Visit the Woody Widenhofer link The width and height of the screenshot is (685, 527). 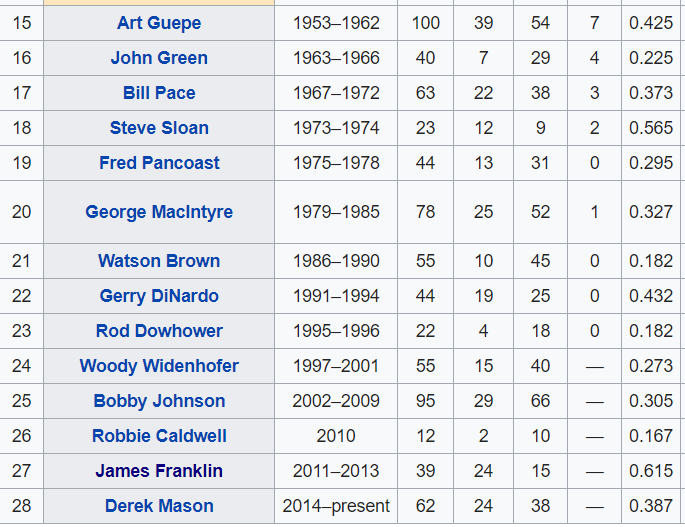click(x=159, y=366)
